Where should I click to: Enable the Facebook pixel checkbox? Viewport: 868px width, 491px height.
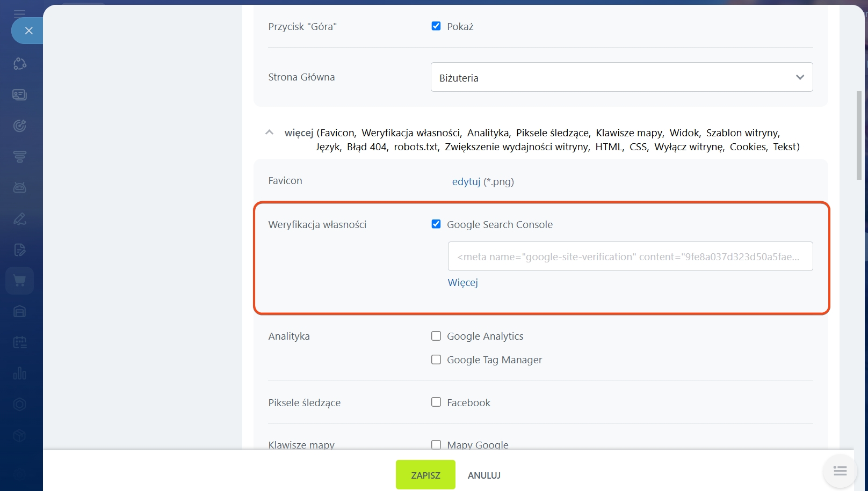(436, 402)
